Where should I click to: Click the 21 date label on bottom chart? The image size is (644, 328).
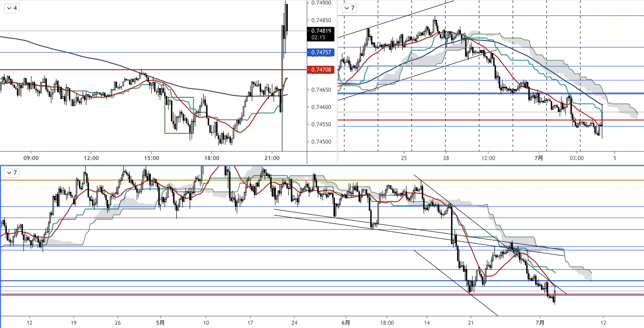pos(471,323)
